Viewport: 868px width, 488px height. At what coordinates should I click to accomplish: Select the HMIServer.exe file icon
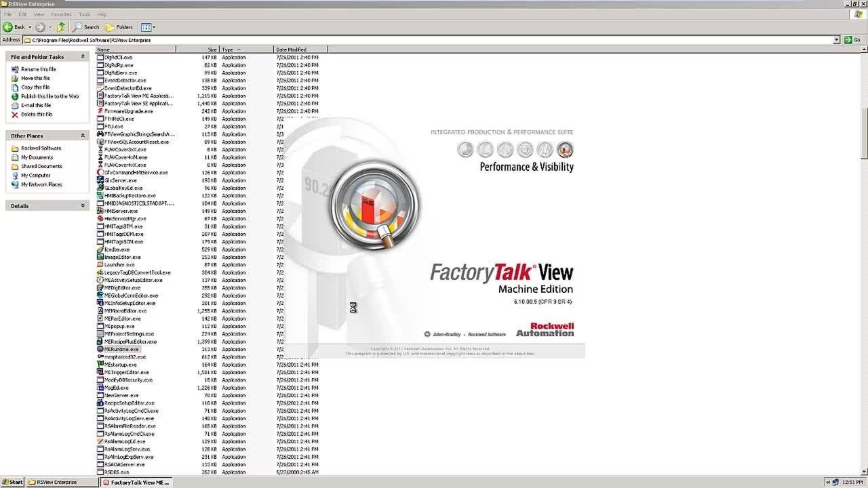point(100,211)
